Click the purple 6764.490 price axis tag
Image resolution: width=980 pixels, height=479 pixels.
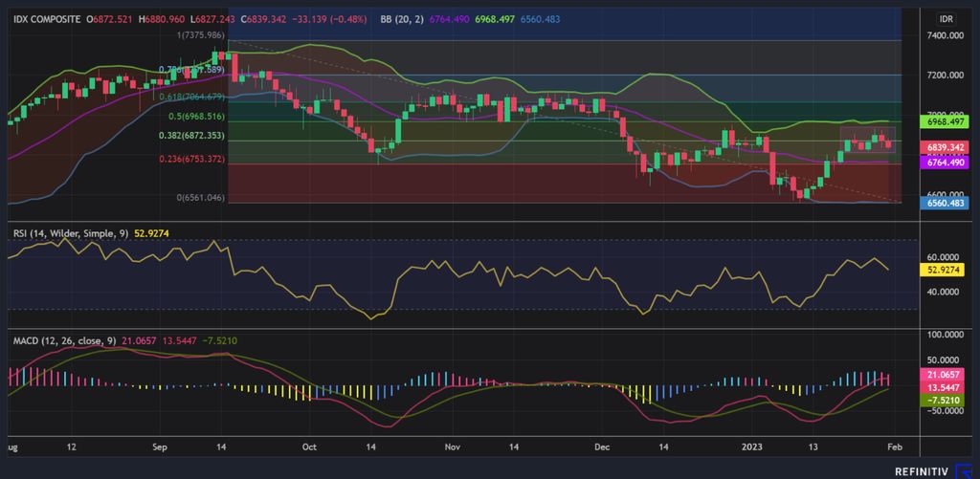pos(945,162)
